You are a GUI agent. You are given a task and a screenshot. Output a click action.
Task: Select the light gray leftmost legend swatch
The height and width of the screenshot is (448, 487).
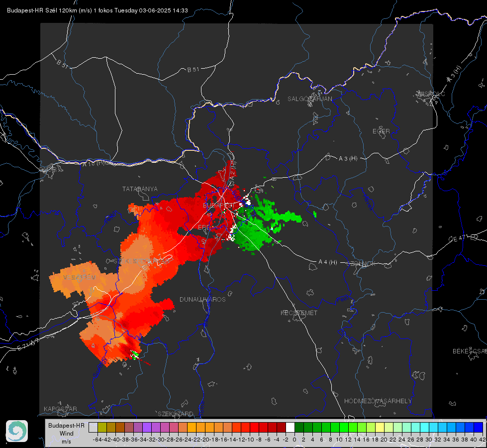coord(93,427)
